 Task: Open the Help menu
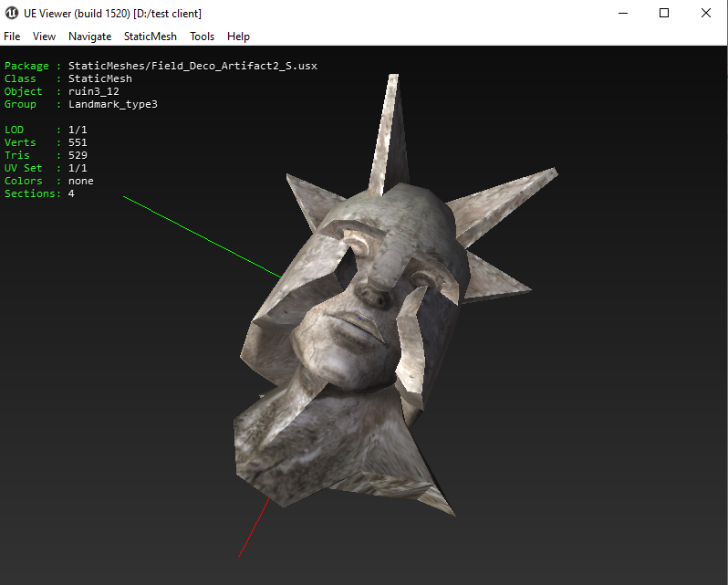[238, 37]
